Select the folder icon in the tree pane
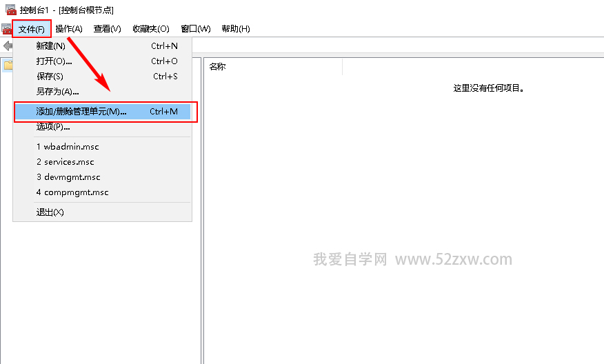 click(x=8, y=65)
